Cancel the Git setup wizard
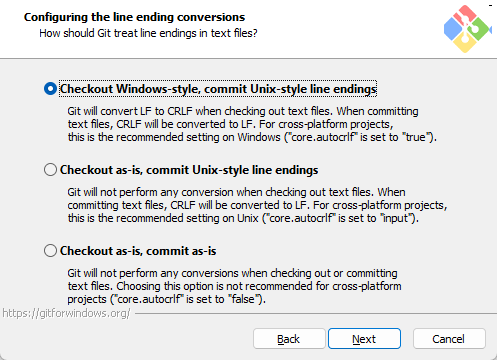Viewport: 497px width, 360px height. (449, 339)
